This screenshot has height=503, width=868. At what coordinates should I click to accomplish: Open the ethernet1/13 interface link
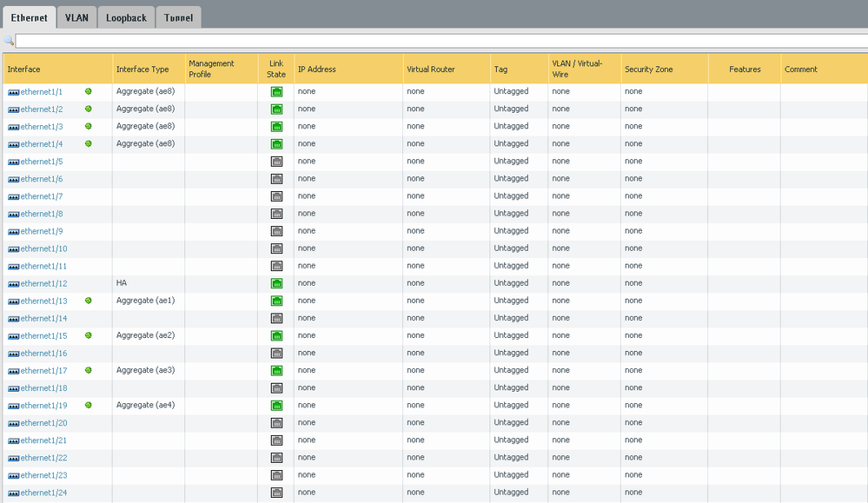tap(43, 301)
